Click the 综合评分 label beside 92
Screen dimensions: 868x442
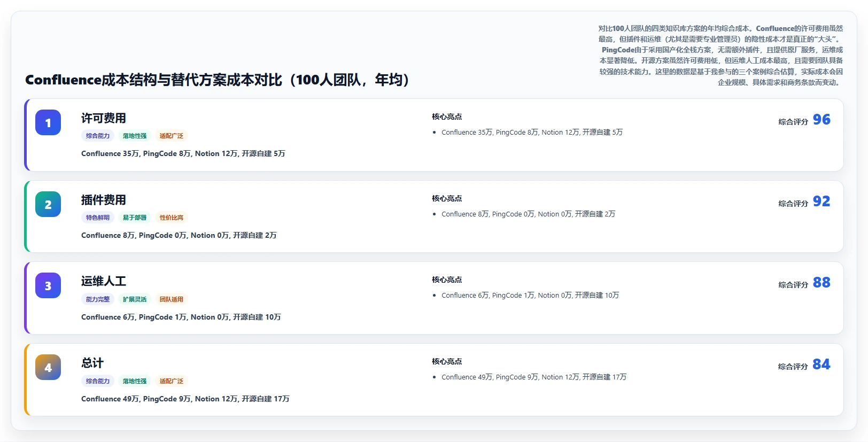point(793,204)
